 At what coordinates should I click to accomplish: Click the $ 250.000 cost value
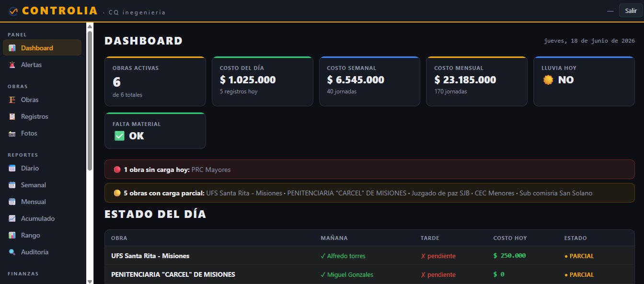(509, 256)
